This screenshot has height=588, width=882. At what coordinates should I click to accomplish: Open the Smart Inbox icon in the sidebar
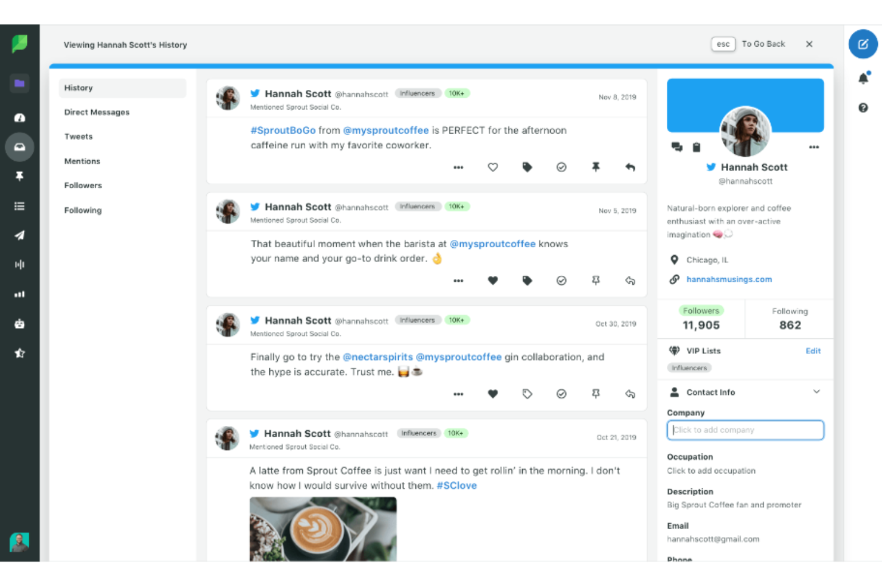click(20, 147)
